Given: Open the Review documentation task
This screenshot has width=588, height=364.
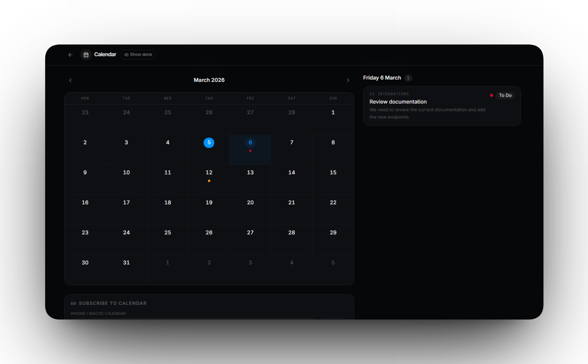Looking at the screenshot, I should [398, 102].
